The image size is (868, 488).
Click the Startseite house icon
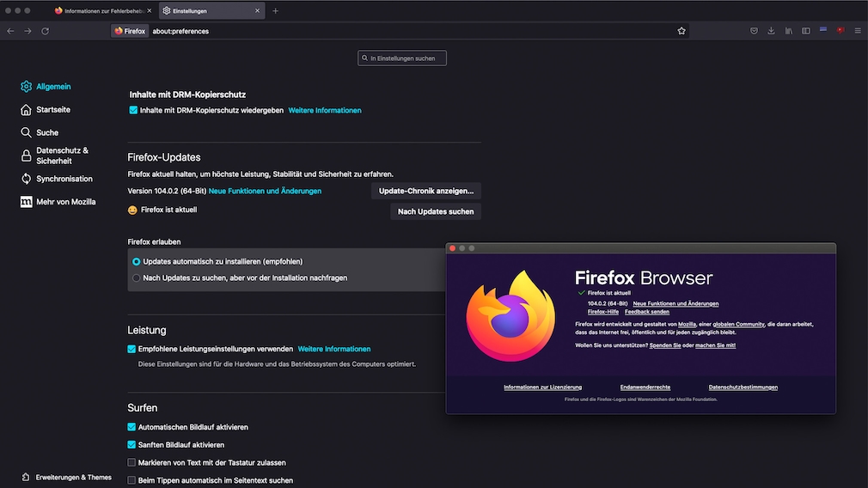tap(26, 110)
